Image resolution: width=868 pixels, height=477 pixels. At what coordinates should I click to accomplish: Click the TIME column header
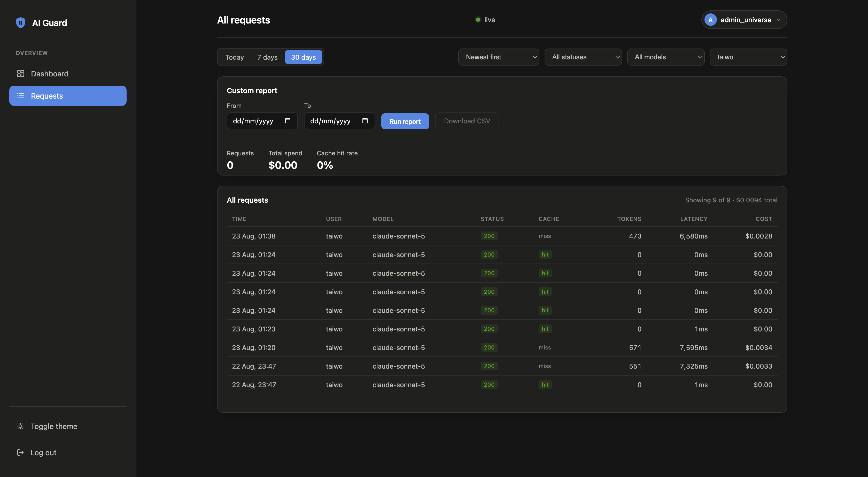click(239, 219)
